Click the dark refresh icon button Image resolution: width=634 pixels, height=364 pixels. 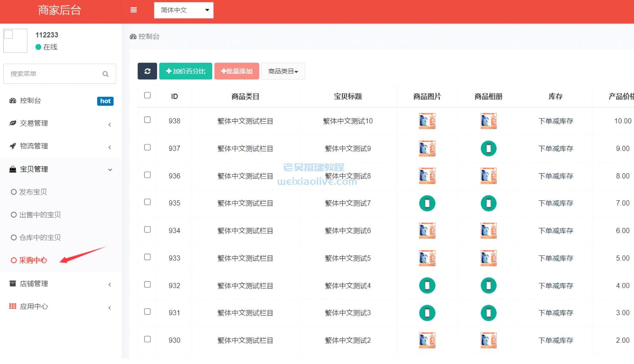point(147,71)
